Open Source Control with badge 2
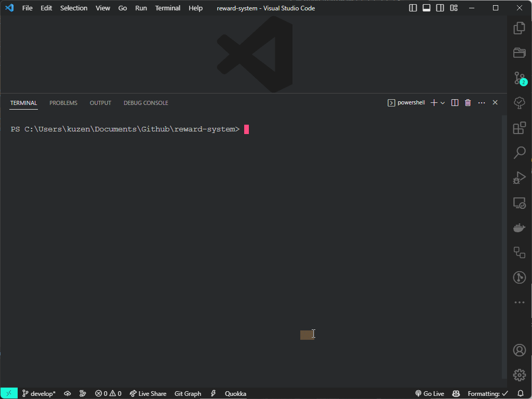The height and width of the screenshot is (399, 532). pos(520,78)
